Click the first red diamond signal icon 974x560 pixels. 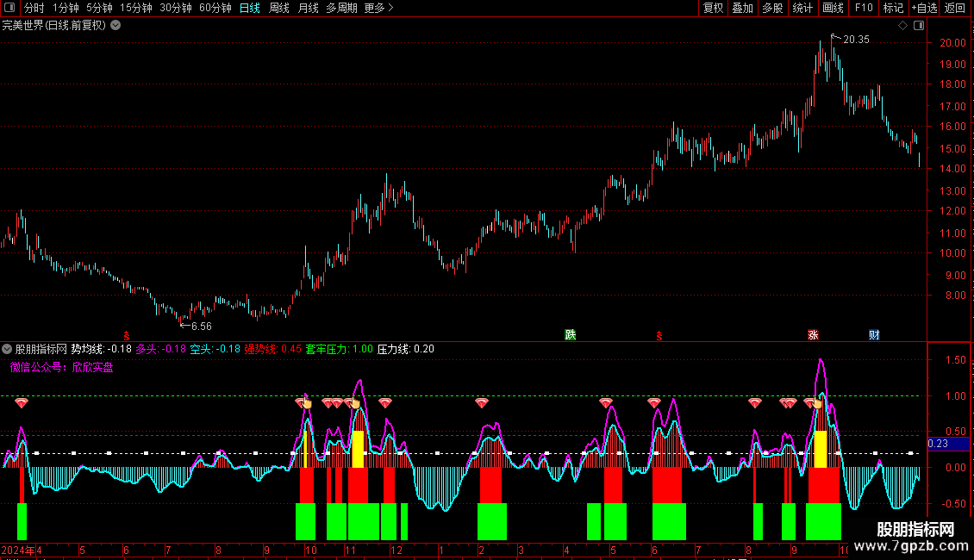coord(22,403)
